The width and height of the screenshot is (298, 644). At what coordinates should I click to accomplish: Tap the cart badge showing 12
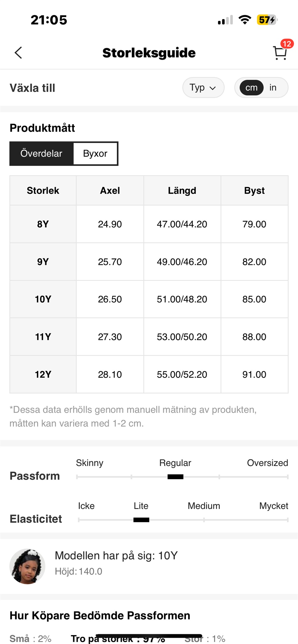[x=287, y=44]
